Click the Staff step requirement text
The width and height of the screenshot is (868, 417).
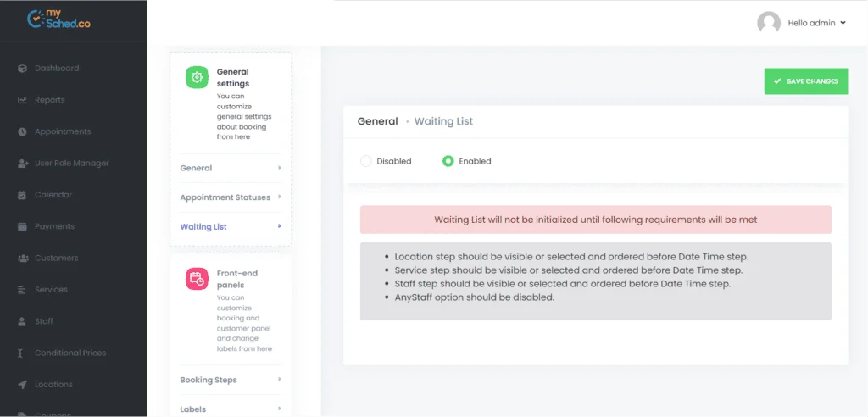(563, 284)
